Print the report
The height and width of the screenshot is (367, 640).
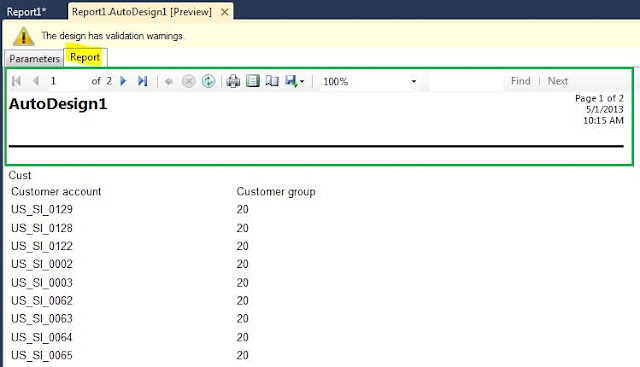tap(233, 81)
